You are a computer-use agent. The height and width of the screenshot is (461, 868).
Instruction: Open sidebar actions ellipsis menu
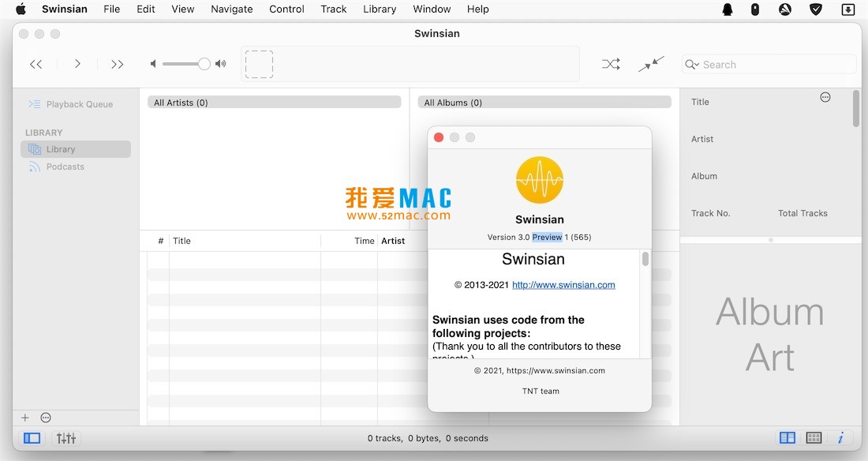pos(46,418)
